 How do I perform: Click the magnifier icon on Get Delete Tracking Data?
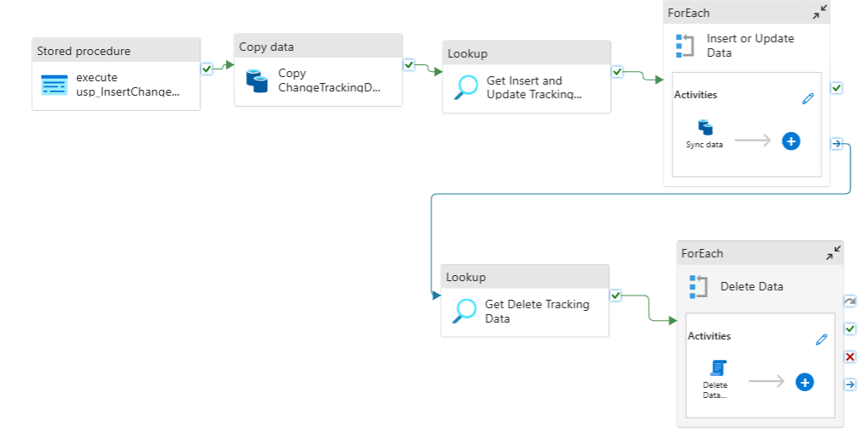tap(464, 312)
